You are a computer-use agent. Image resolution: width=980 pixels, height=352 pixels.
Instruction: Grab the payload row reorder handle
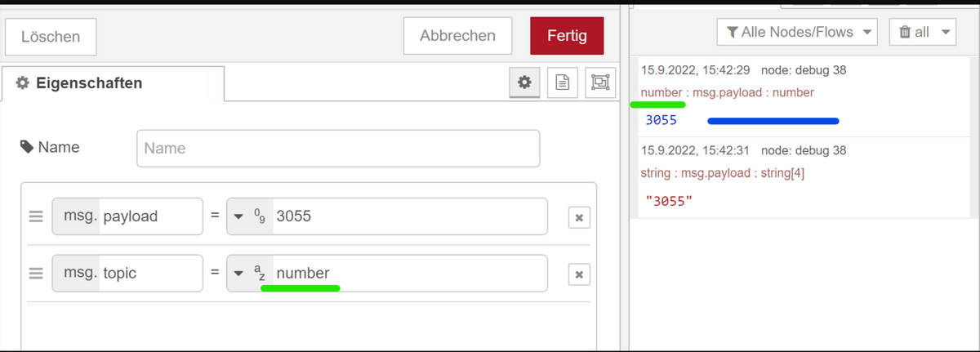pos(36,216)
